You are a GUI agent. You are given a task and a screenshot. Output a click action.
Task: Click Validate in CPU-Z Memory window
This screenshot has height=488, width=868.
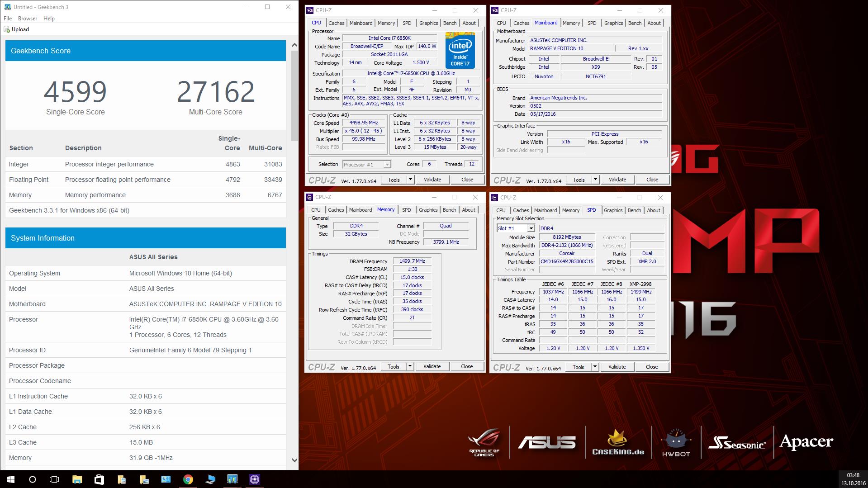pyautogui.click(x=432, y=366)
